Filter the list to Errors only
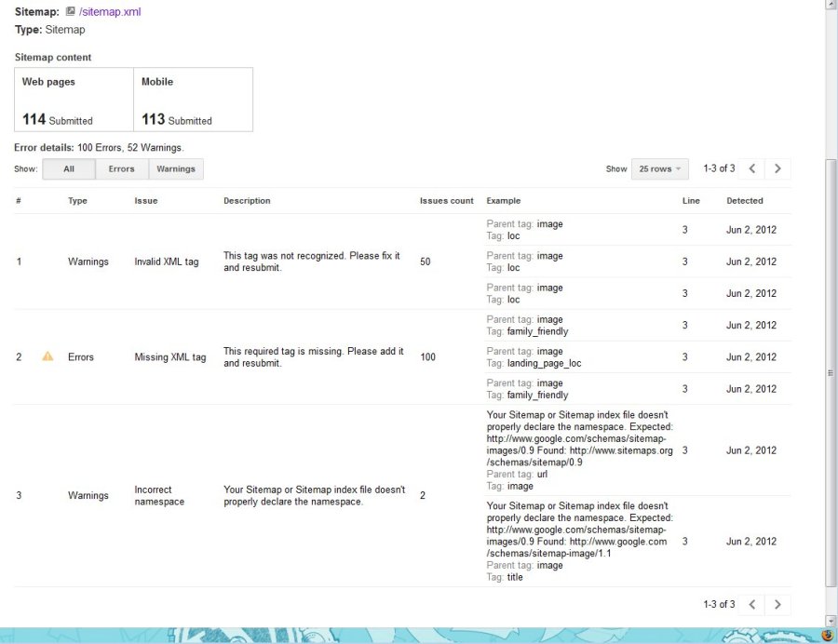Image resolution: width=838 pixels, height=644 pixels. coord(121,168)
